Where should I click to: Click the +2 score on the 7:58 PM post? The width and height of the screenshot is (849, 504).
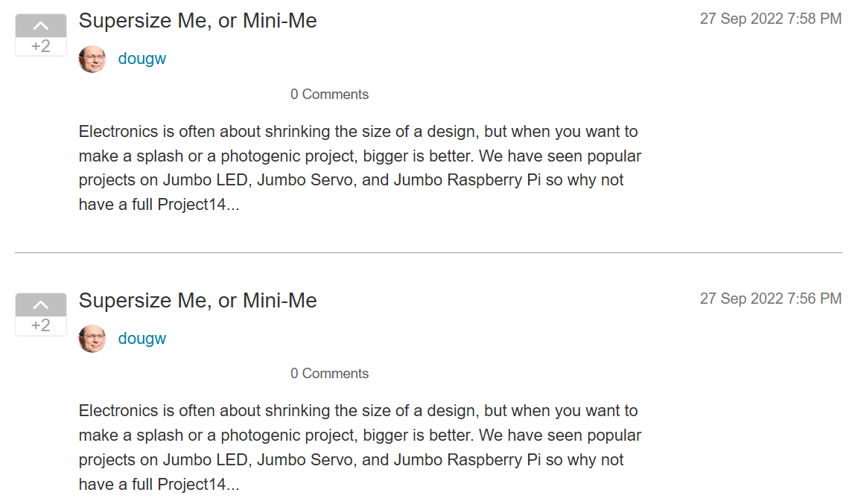[x=41, y=47]
